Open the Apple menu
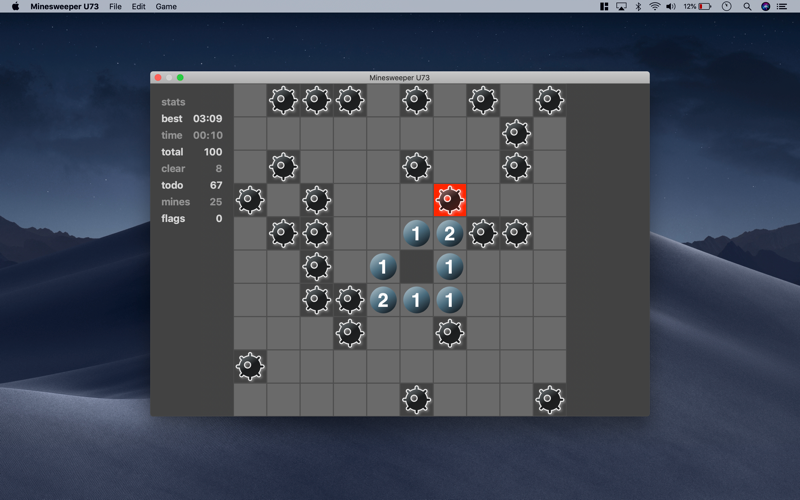Viewport: 800px width, 500px height. click(x=15, y=7)
